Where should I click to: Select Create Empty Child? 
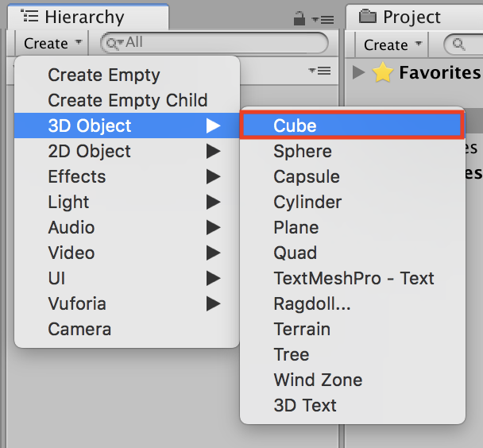(127, 100)
